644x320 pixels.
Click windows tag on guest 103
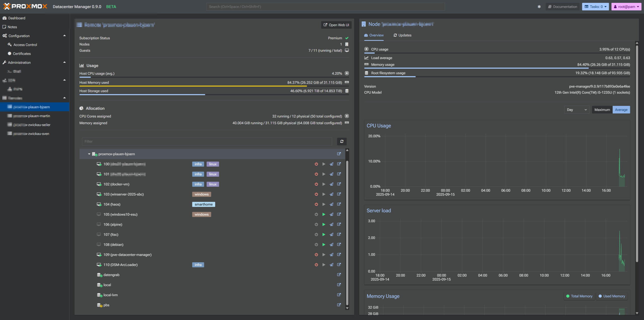pos(202,194)
